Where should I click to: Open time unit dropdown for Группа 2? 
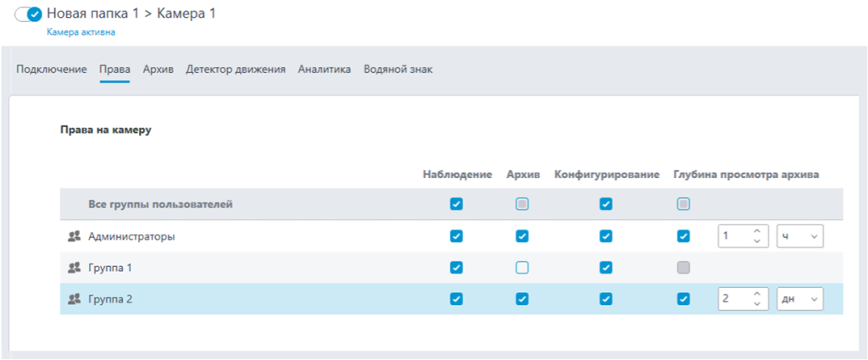(799, 298)
